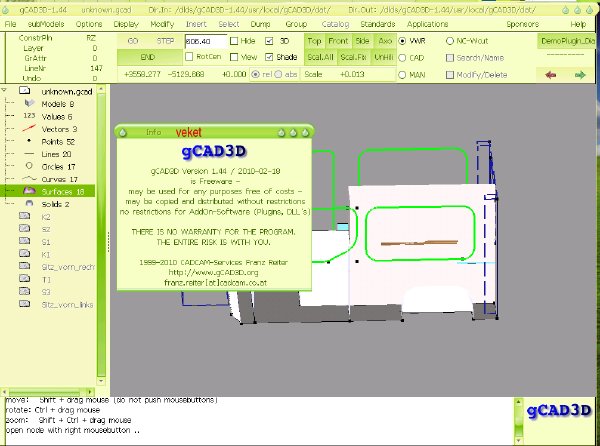
Task: Open the Help menu
Action: pos(578,24)
